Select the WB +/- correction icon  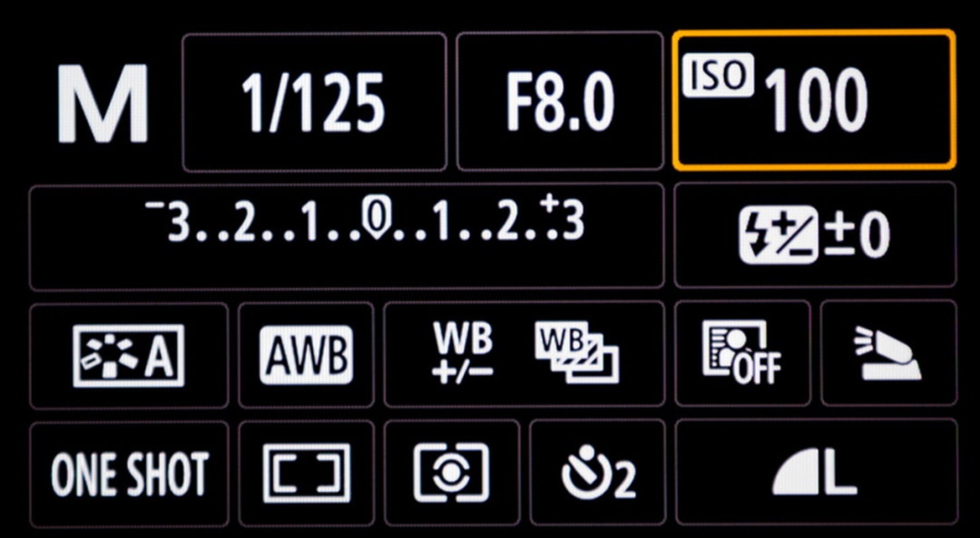pyautogui.click(x=462, y=354)
